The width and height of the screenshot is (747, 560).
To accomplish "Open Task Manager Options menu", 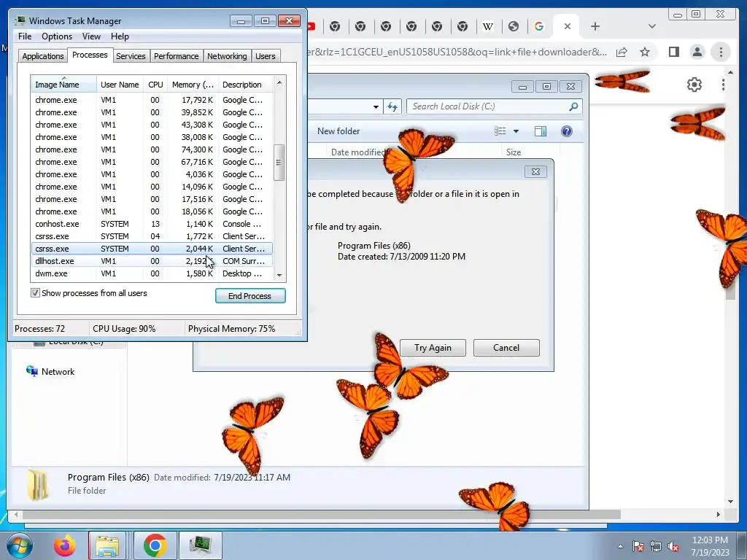I will click(x=57, y=36).
